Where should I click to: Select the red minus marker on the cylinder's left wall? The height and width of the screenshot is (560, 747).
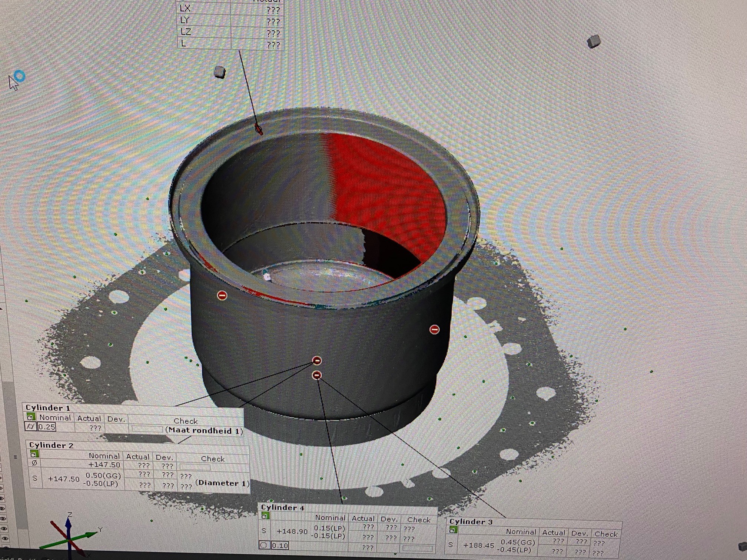coord(222,295)
